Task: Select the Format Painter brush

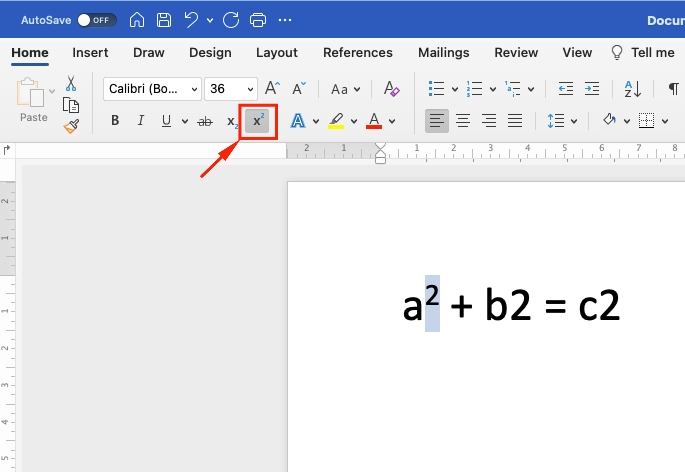Action: click(71, 126)
